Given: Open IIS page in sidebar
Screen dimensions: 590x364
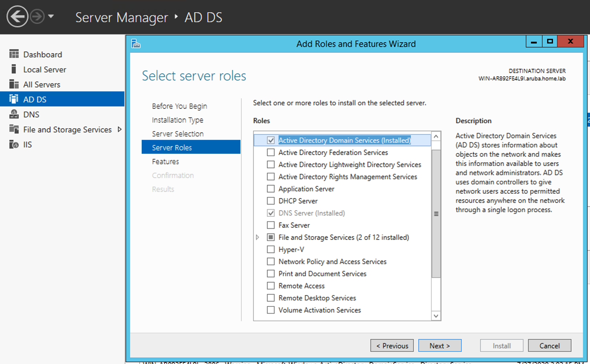Looking at the screenshot, I should [27, 145].
